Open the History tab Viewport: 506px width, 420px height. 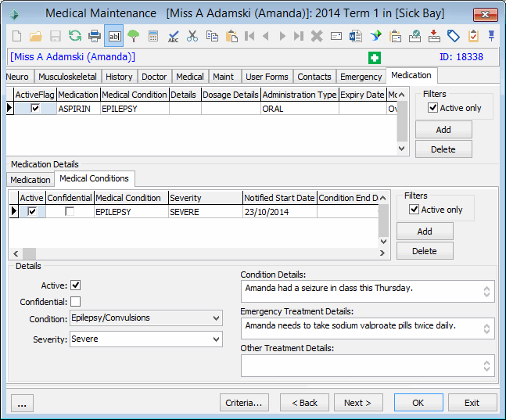click(x=119, y=77)
